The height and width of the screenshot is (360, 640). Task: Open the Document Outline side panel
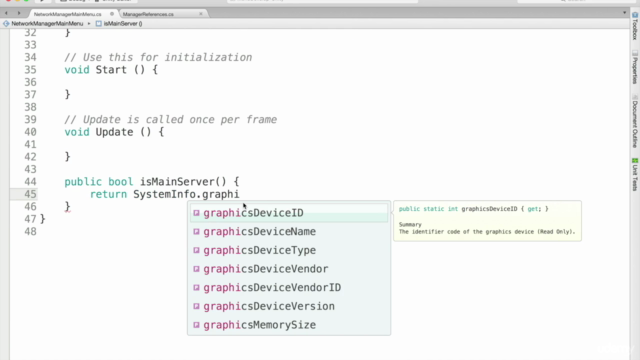[x=635, y=121]
